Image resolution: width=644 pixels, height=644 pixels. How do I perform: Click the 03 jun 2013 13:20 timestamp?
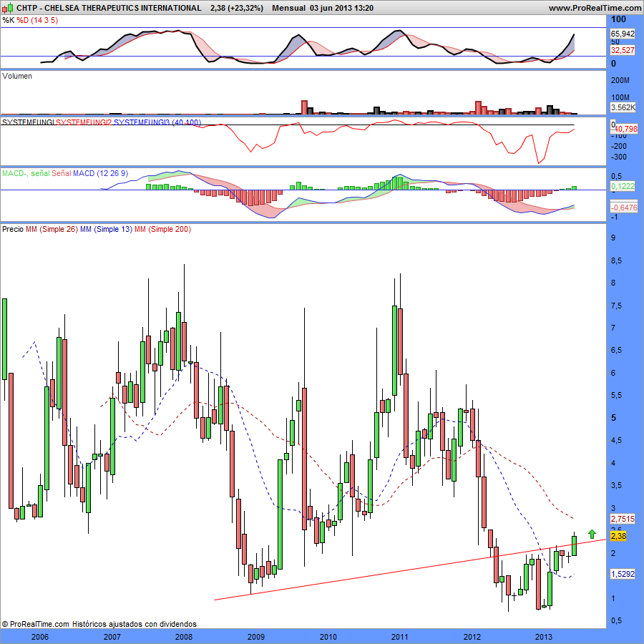click(x=342, y=8)
